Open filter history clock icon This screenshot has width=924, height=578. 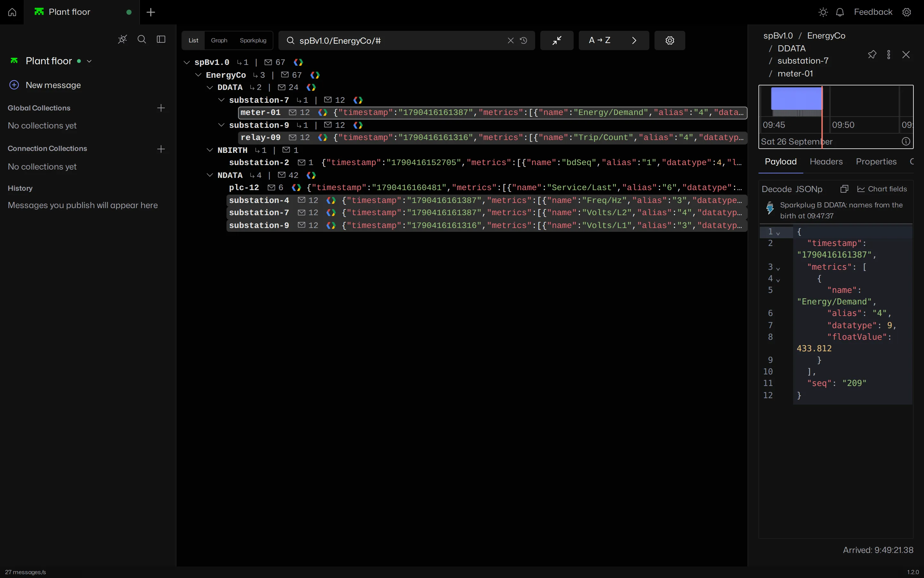(524, 40)
